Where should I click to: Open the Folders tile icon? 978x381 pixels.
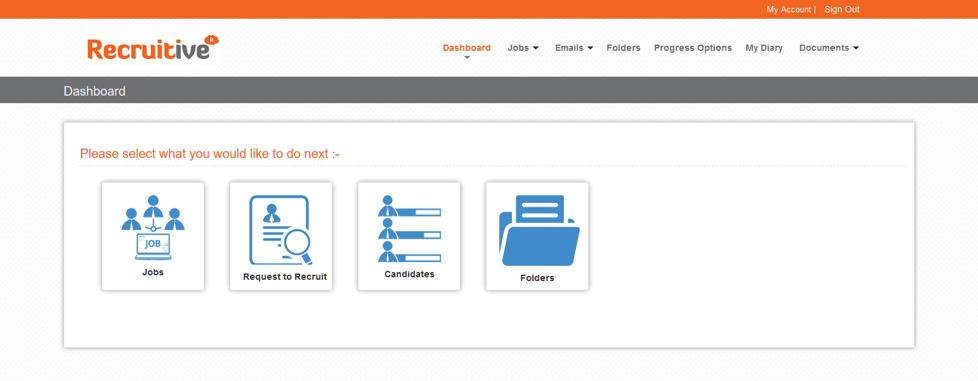[x=540, y=230]
